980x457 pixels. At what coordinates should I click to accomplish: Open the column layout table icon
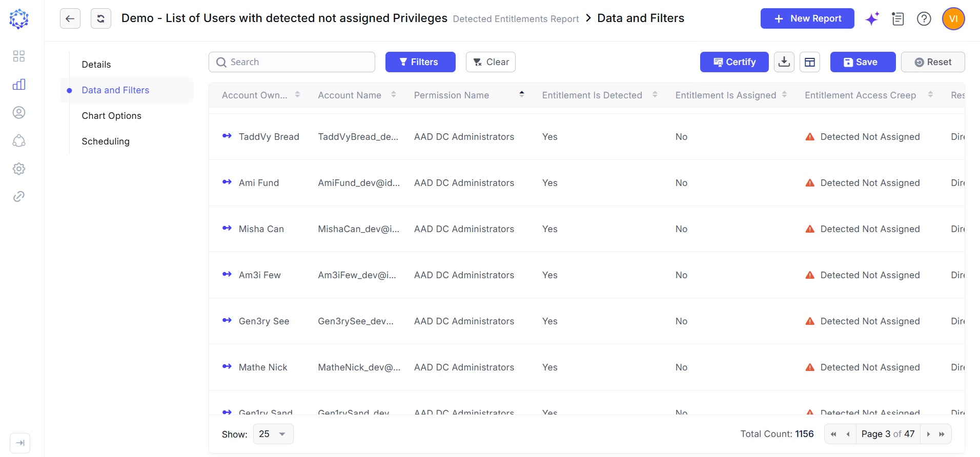pos(810,62)
